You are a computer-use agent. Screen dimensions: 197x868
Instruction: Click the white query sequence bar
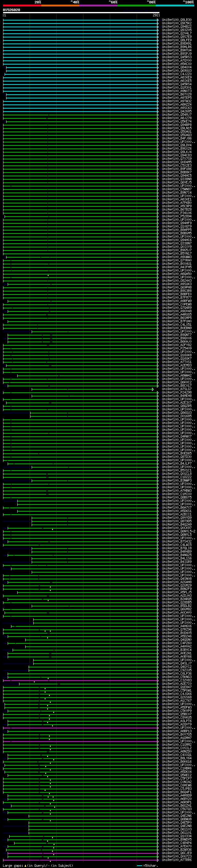pyautogui.click(x=81, y=13)
